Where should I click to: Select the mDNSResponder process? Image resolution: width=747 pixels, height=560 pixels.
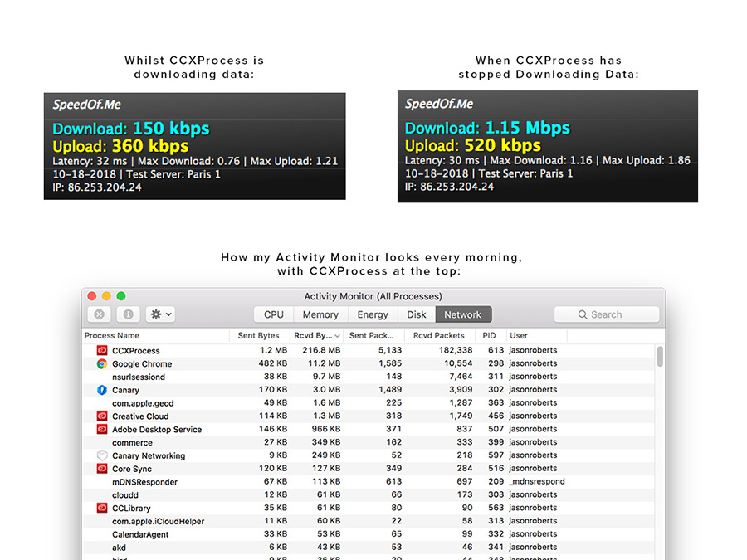point(144,482)
